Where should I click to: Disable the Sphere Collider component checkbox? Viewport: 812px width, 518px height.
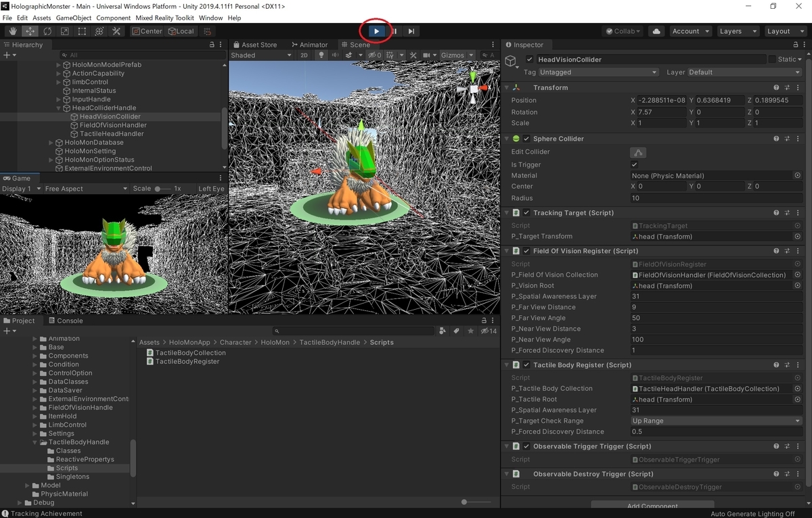(527, 139)
